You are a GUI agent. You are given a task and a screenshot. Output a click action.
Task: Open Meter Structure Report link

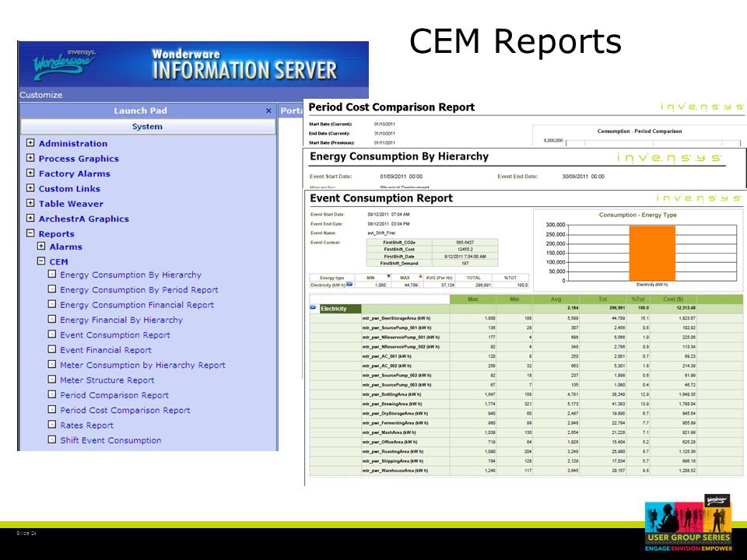pos(107,380)
